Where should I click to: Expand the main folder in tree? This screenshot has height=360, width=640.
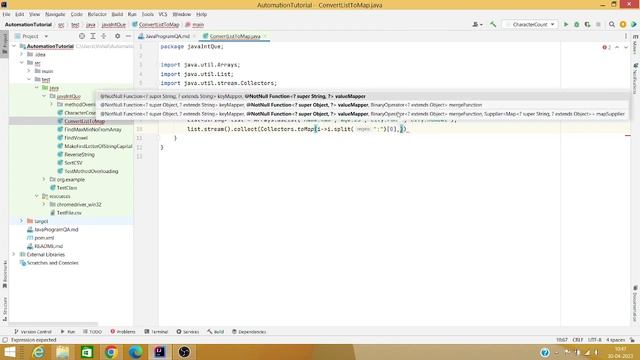(29, 71)
